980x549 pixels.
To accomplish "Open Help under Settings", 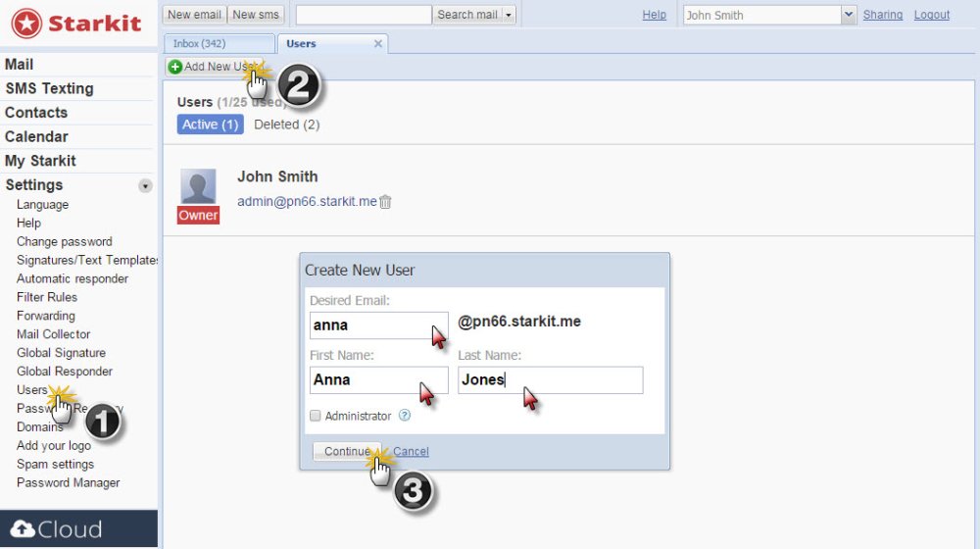I will [x=28, y=224].
